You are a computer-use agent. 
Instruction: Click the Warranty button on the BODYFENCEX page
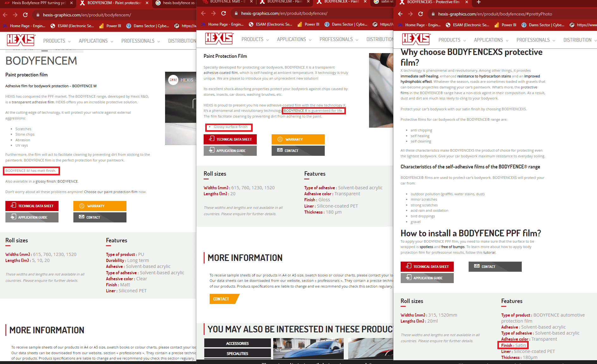(x=298, y=139)
